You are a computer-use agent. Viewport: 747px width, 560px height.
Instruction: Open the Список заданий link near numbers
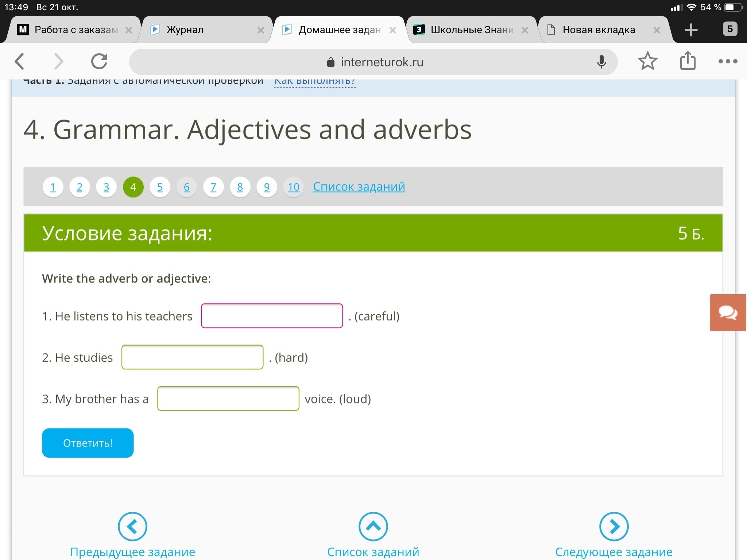[x=359, y=187]
